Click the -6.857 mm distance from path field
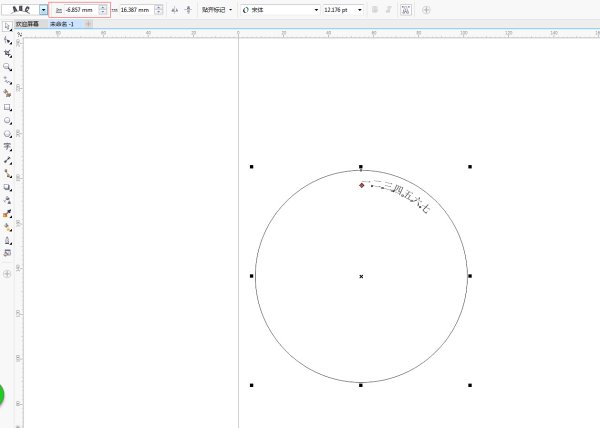Image resolution: width=600 pixels, height=428 pixels. pos(81,10)
